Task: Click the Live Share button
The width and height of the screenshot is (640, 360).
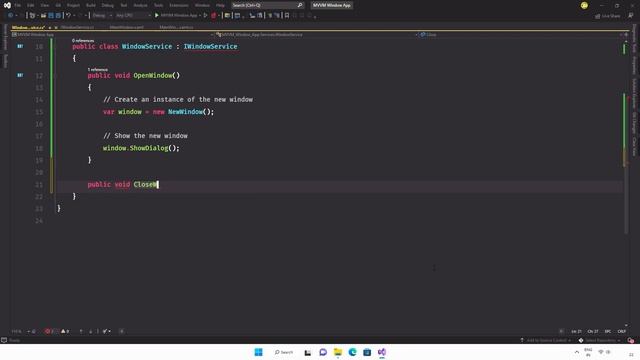Action: click(x=607, y=16)
